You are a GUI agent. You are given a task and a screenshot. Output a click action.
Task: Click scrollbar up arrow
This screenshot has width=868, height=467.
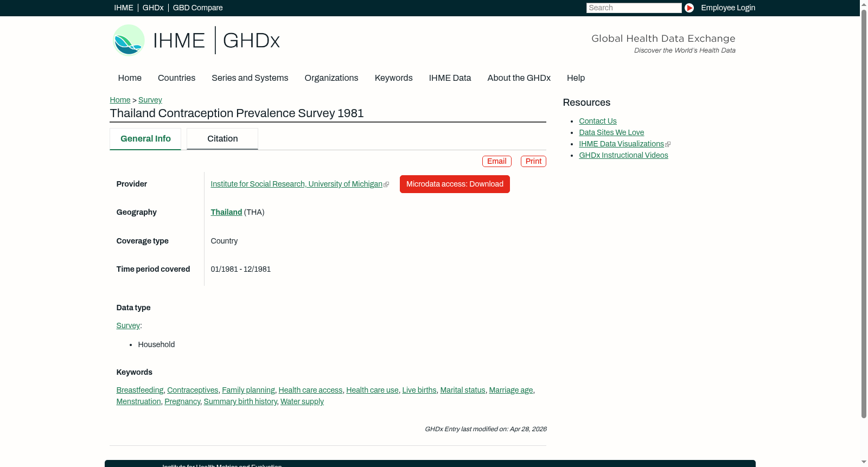(864, 4)
